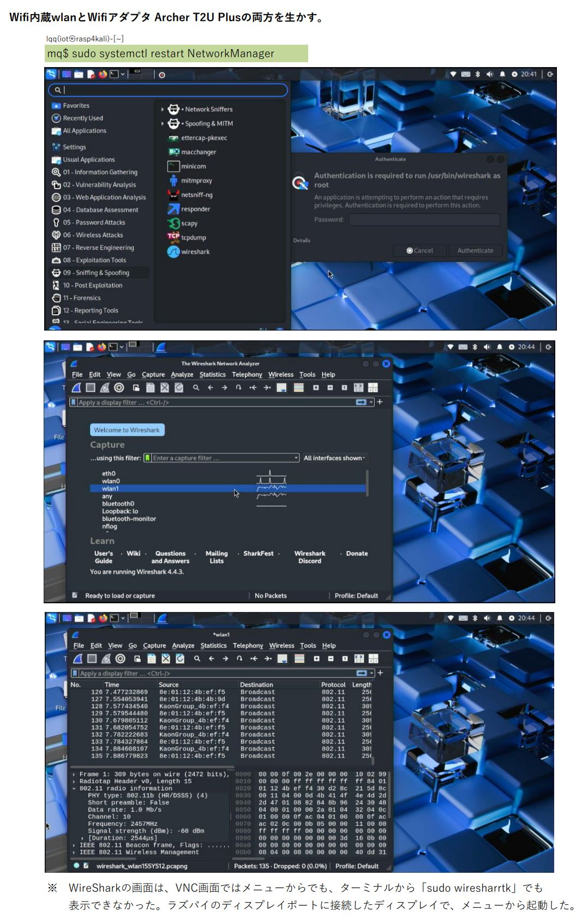Open Wireshark Discord link
Viewport: 582px width, 924px height.
[310, 557]
